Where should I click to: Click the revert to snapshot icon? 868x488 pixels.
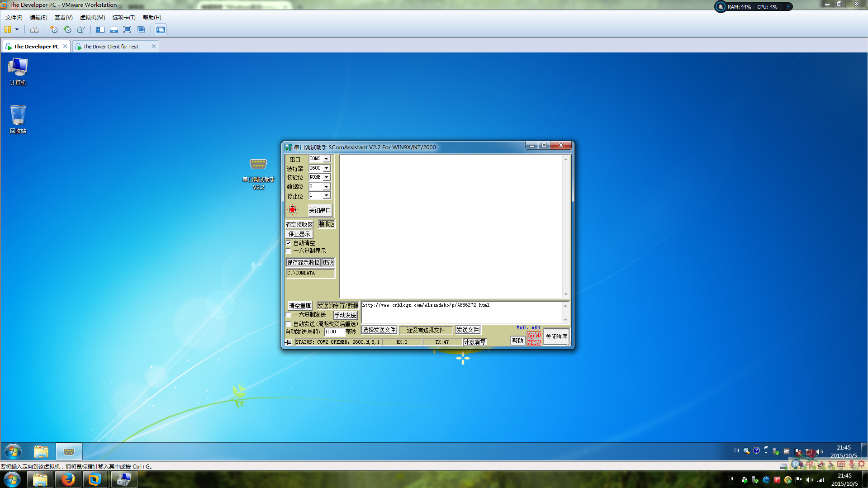point(67,29)
